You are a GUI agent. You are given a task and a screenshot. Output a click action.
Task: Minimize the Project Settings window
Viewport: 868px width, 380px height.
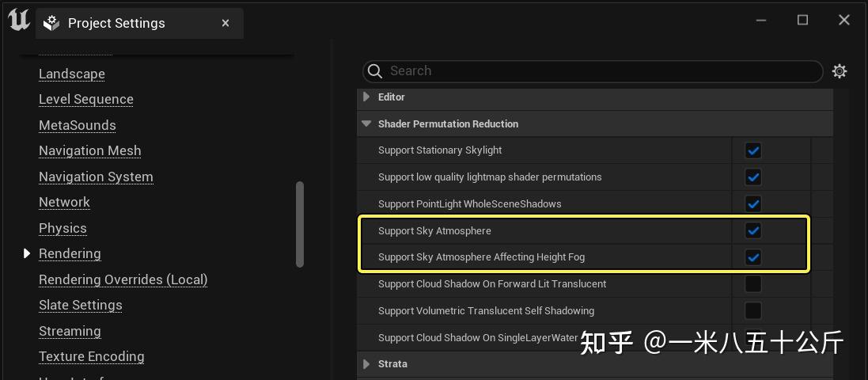[x=761, y=20]
